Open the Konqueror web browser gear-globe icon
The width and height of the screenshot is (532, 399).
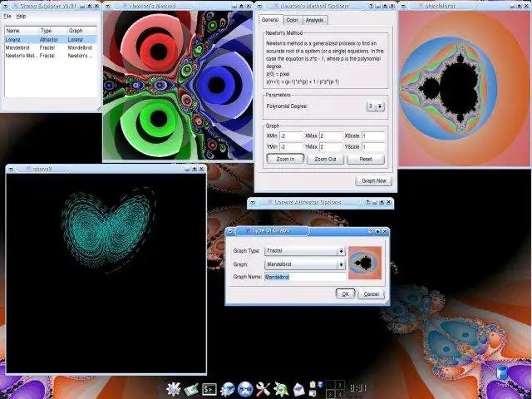click(x=227, y=389)
